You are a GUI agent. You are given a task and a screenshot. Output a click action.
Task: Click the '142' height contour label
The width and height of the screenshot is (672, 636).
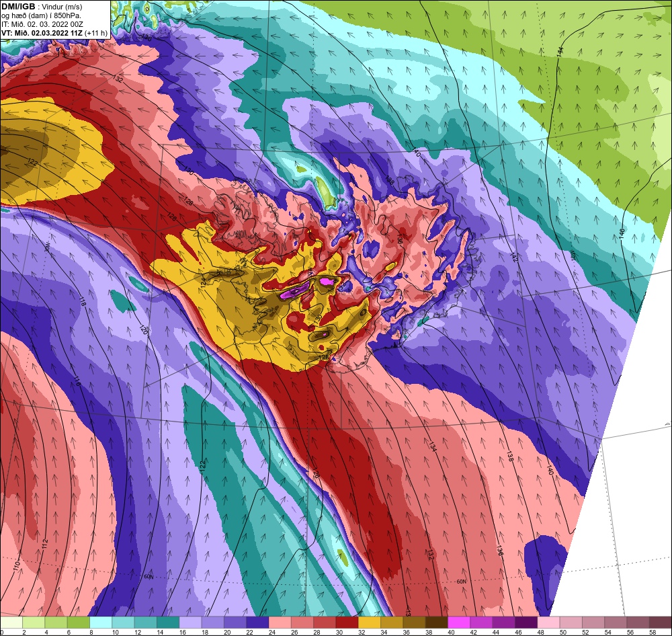click(x=514, y=258)
